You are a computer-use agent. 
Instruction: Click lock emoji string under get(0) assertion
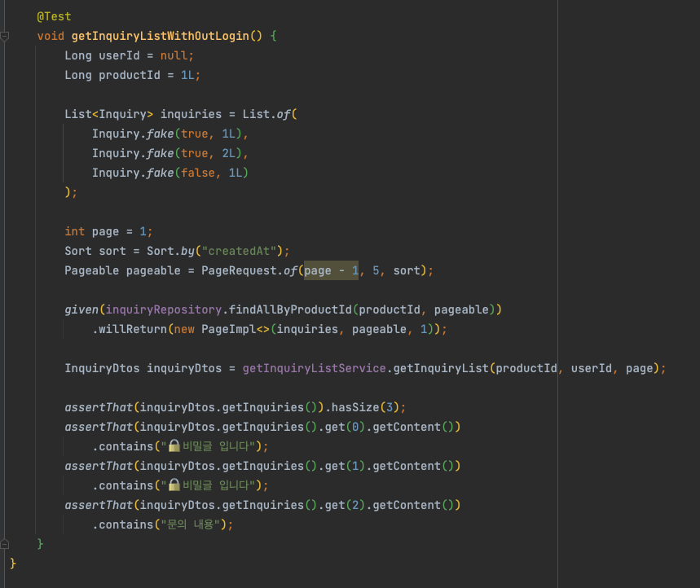tap(208, 446)
